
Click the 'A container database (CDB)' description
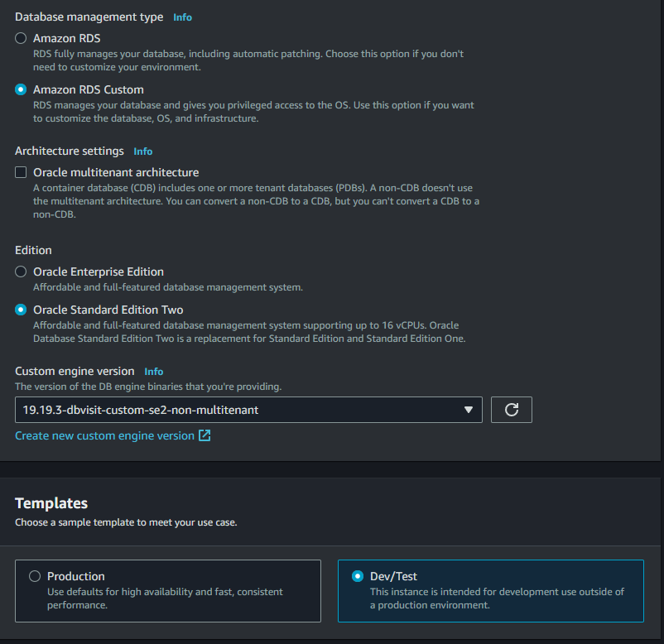click(256, 201)
